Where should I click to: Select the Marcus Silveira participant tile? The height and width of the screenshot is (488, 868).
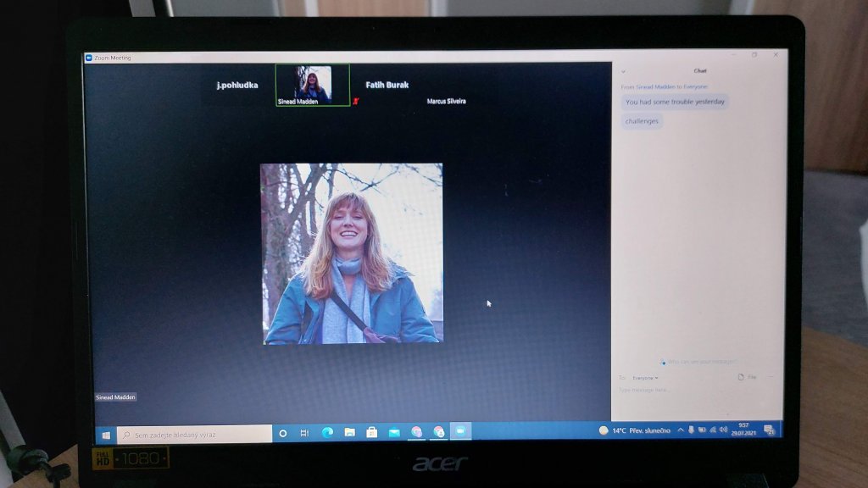click(x=446, y=102)
